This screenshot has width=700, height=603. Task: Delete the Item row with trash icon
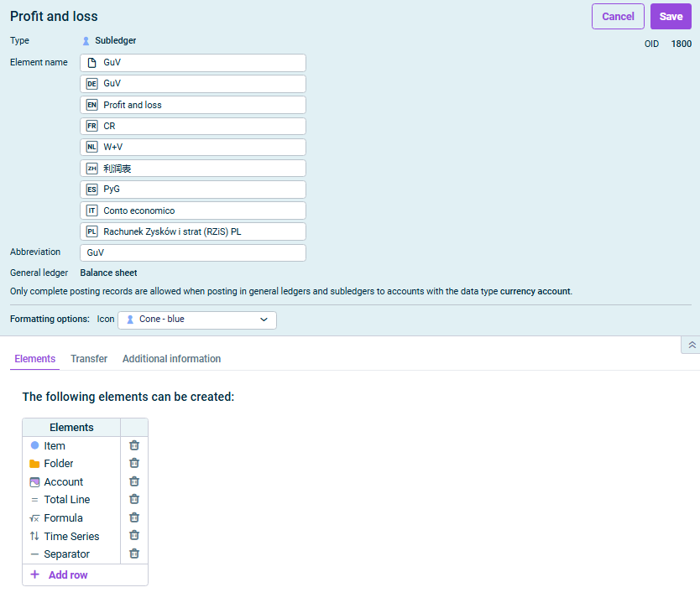click(134, 445)
